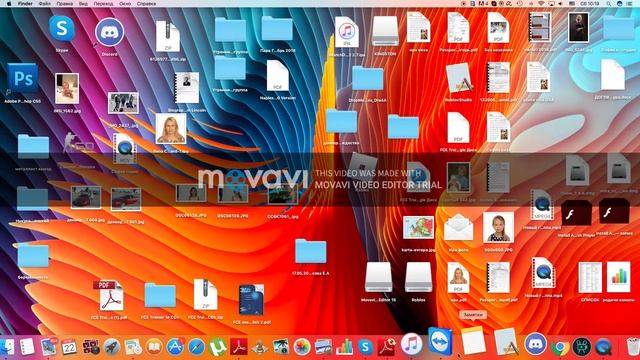Open the Файл menu
Viewport: 640px width, 360px height.
coord(44,3)
